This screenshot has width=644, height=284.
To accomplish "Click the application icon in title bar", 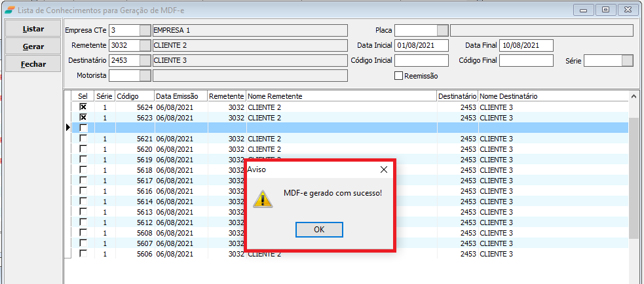I will [9, 9].
